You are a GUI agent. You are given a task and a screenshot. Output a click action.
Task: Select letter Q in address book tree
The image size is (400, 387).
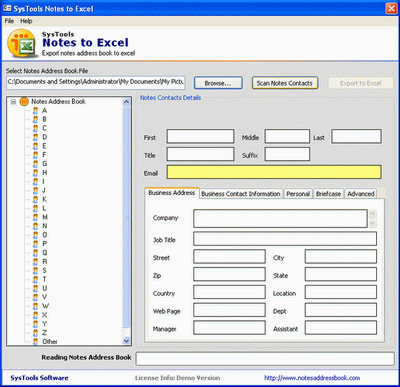(x=45, y=253)
